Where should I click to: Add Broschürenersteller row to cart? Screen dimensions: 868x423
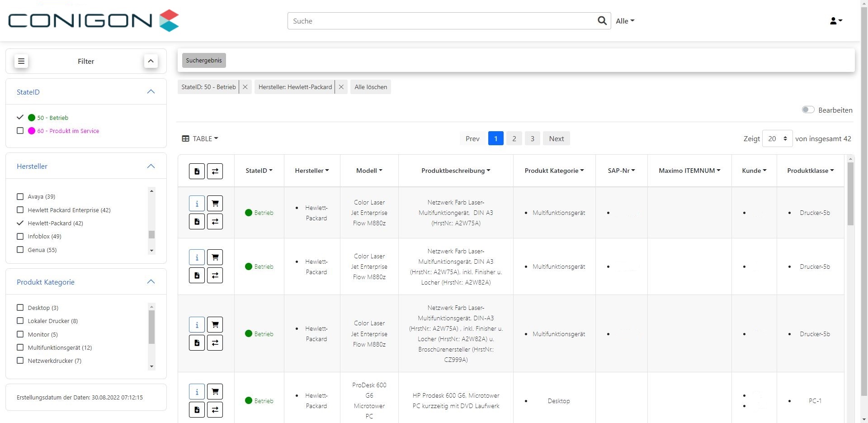pos(215,325)
